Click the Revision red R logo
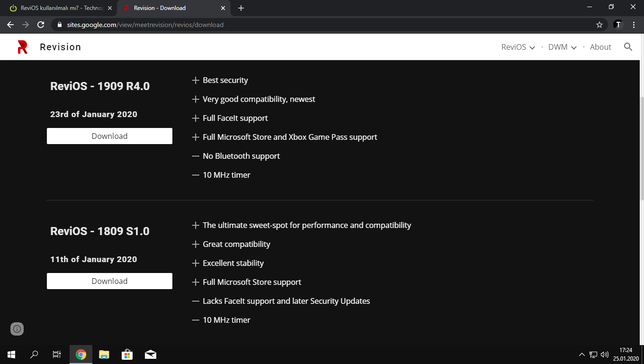Viewport: 644px width, 364px height. click(22, 47)
